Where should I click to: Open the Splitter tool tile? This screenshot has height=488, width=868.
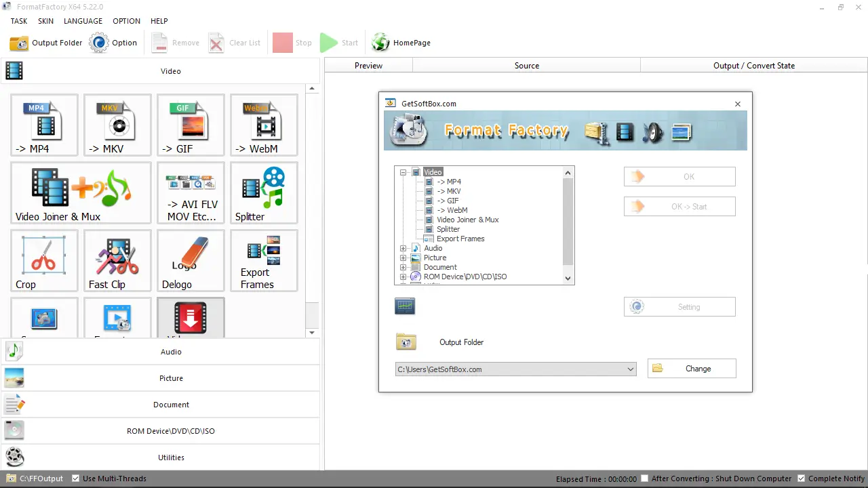coord(264,193)
